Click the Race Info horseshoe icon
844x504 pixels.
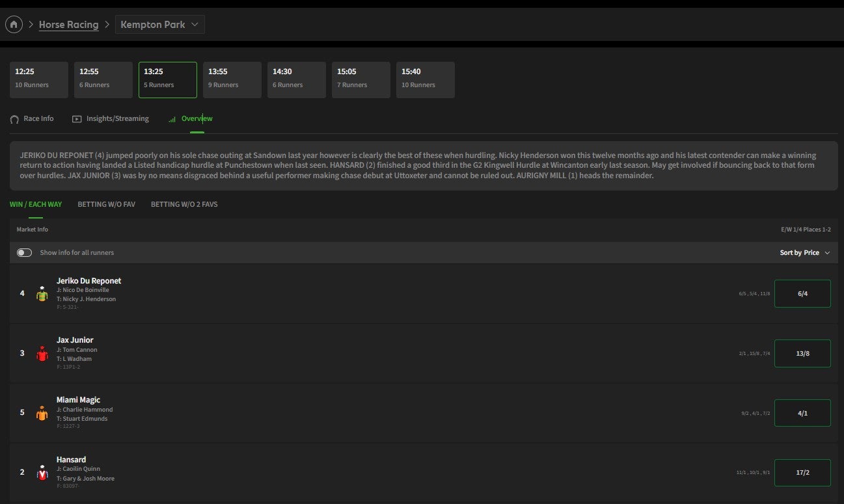(x=14, y=120)
